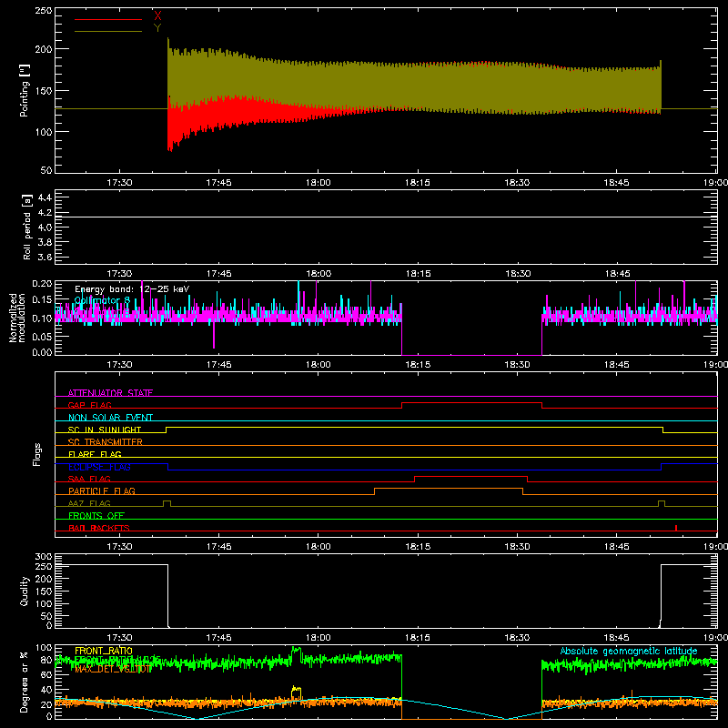This screenshot has width=728, height=728.
Task: Click the 18:00 tick label under Quality plot
Action: [x=318, y=638]
